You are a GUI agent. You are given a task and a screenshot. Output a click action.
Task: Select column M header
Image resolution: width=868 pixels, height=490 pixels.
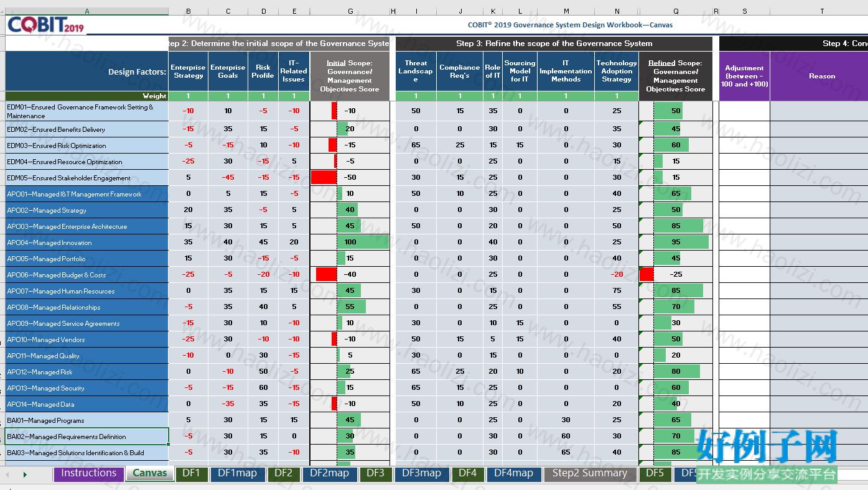(566, 11)
